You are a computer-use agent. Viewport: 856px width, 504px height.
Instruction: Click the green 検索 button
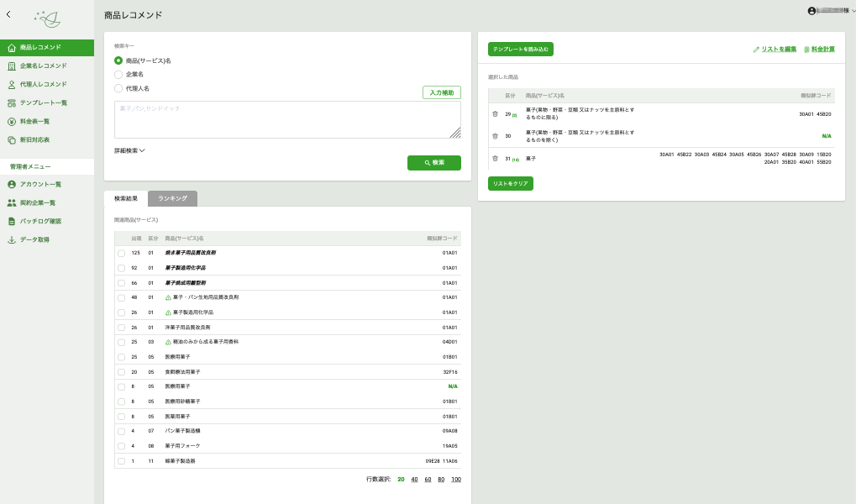433,163
